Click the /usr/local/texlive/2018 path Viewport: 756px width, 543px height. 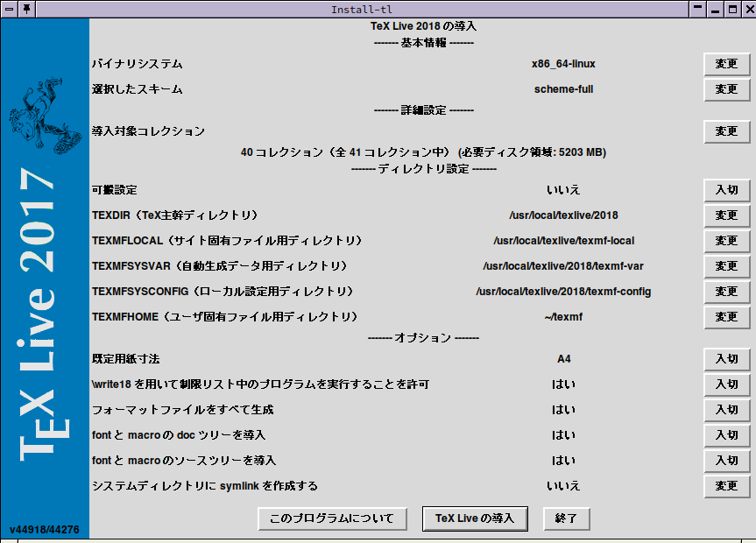(563, 215)
